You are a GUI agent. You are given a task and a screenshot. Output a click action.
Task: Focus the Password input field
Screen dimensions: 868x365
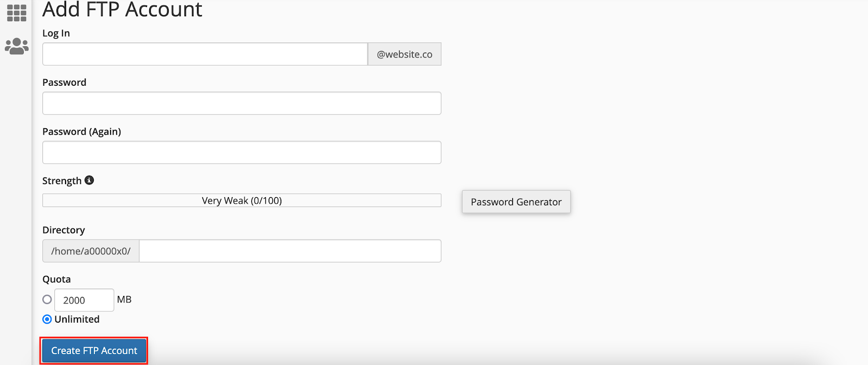pyautogui.click(x=242, y=103)
